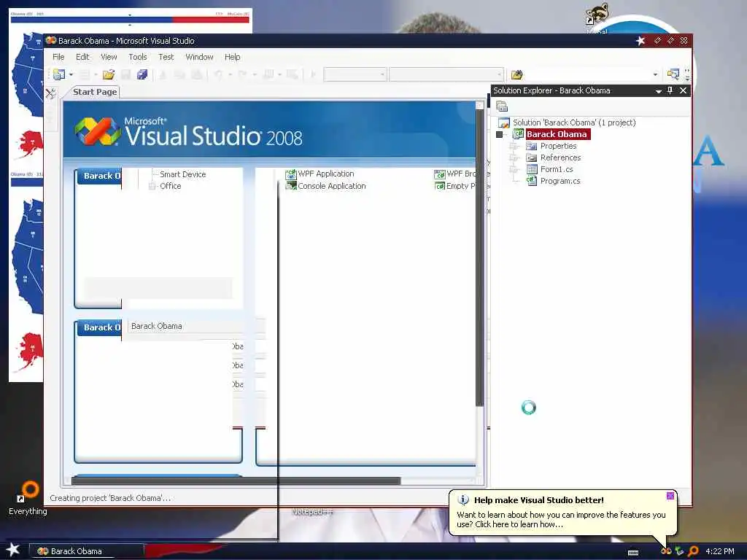Open the Everything desktop shortcut

[28, 499]
